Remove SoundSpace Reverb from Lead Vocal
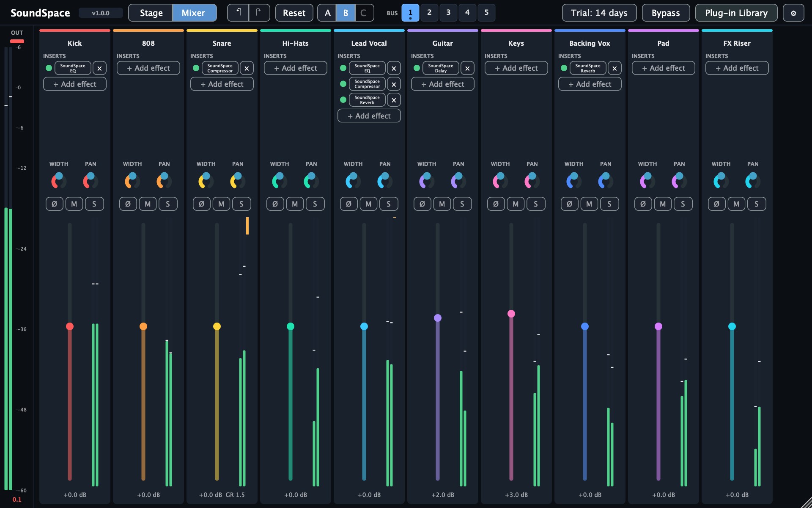812x508 pixels. (394, 100)
